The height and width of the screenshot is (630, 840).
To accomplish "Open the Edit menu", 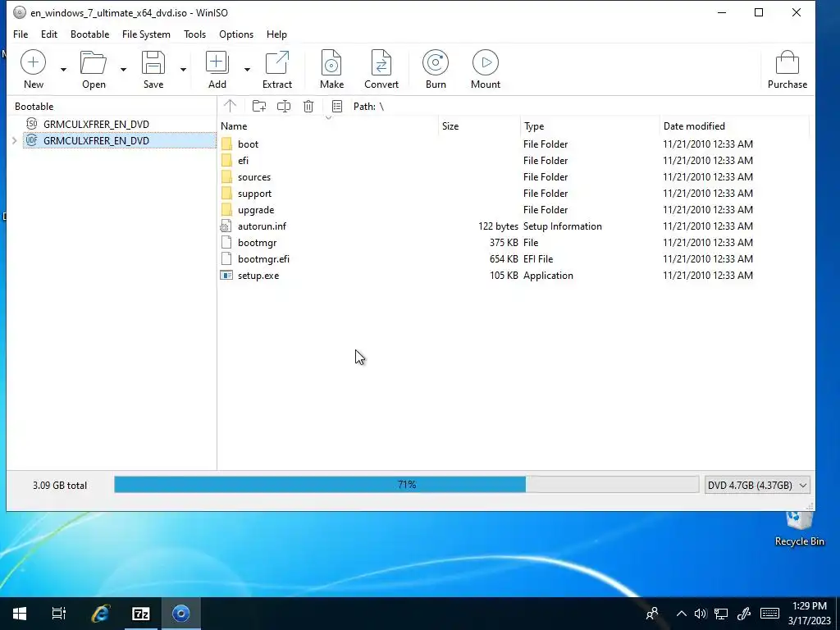I will tap(48, 34).
